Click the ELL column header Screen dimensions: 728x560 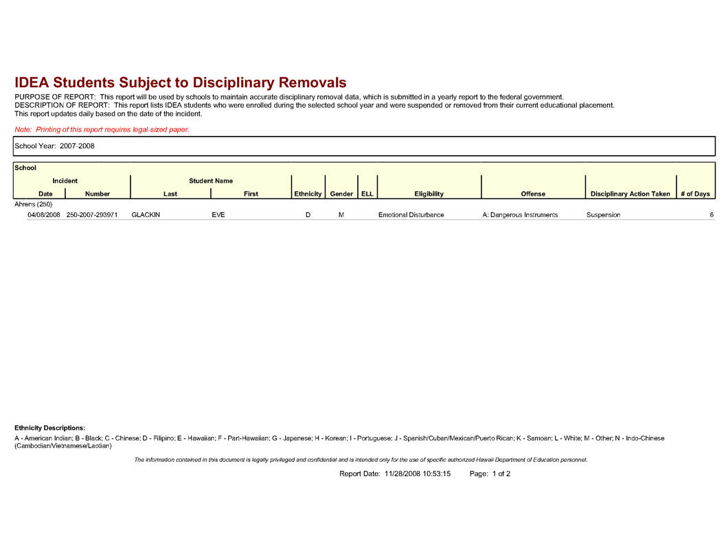click(367, 194)
